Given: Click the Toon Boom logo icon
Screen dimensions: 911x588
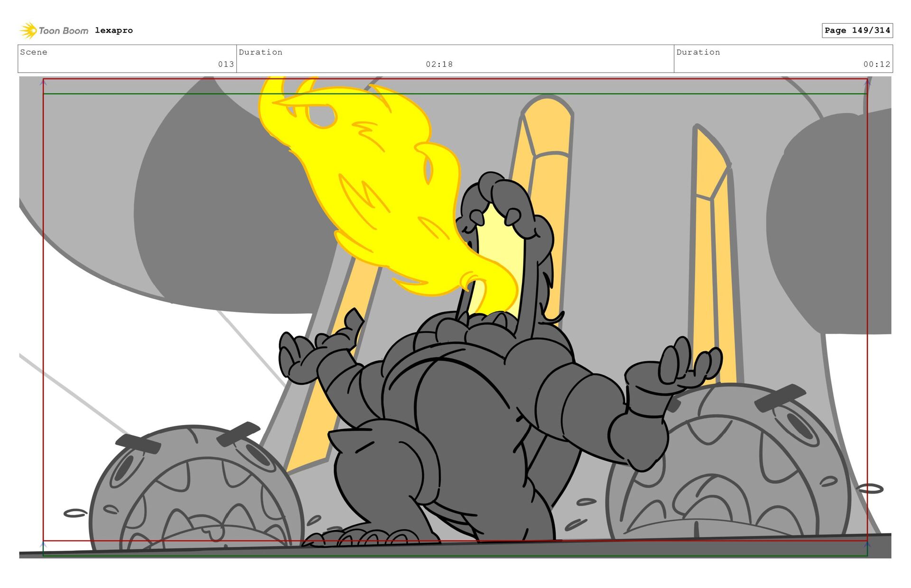Looking at the screenshot, I should [x=28, y=30].
